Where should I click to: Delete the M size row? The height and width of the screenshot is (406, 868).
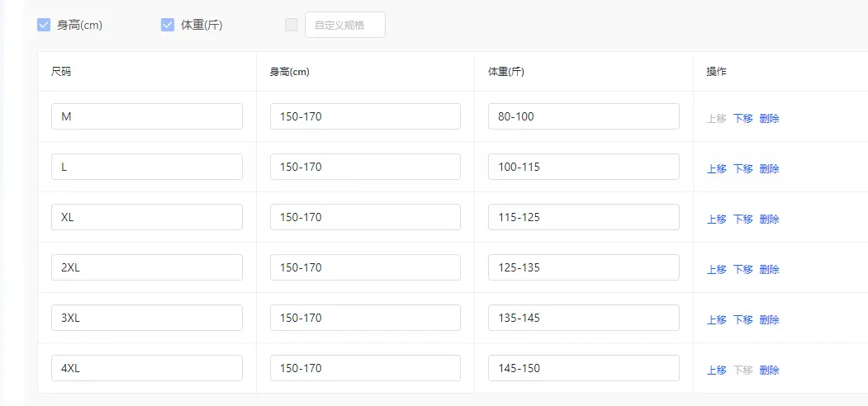(x=769, y=118)
